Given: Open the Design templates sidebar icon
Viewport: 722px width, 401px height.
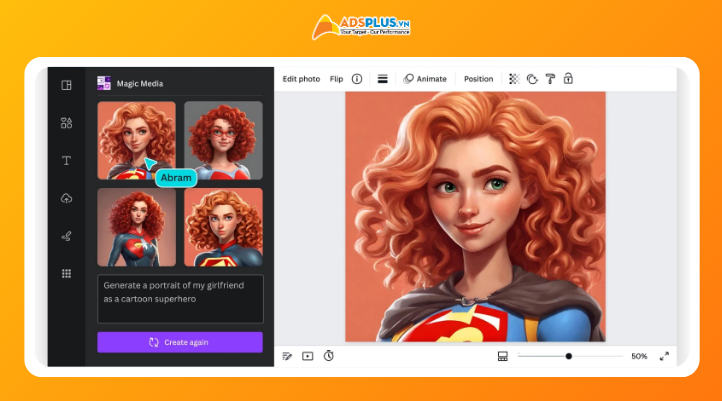Looking at the screenshot, I should tap(66, 85).
